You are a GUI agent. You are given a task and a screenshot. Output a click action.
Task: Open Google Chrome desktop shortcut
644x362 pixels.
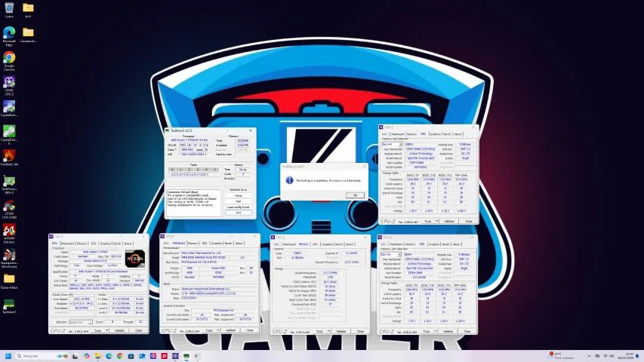9,60
